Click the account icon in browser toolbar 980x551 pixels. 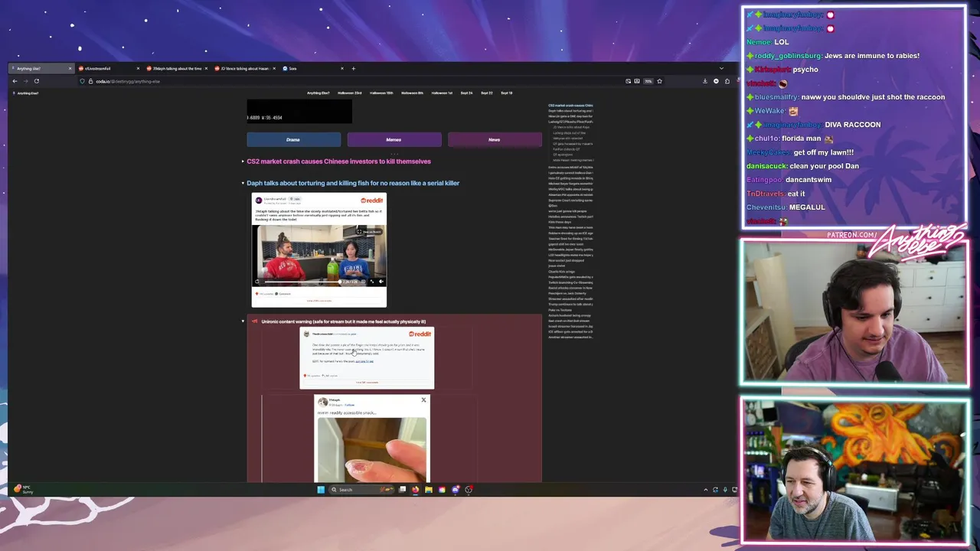click(x=717, y=81)
